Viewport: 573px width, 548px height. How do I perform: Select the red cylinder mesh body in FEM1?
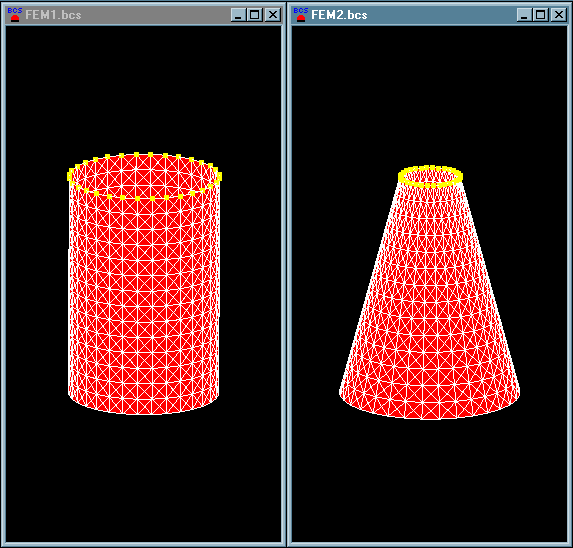coord(144,292)
